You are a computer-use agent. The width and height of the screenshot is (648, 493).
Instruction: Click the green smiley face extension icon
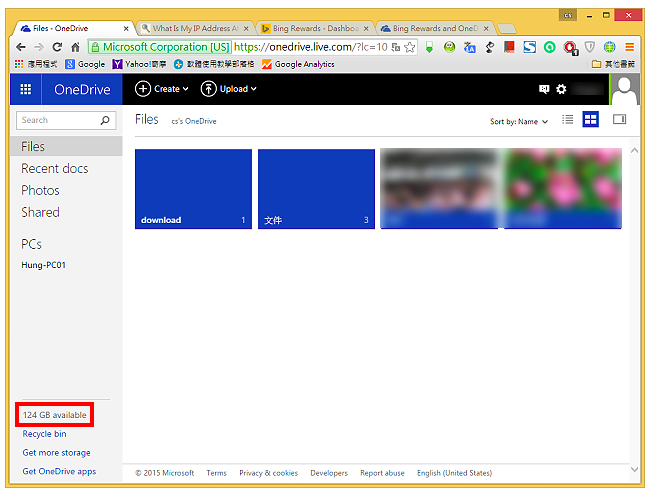pos(449,47)
